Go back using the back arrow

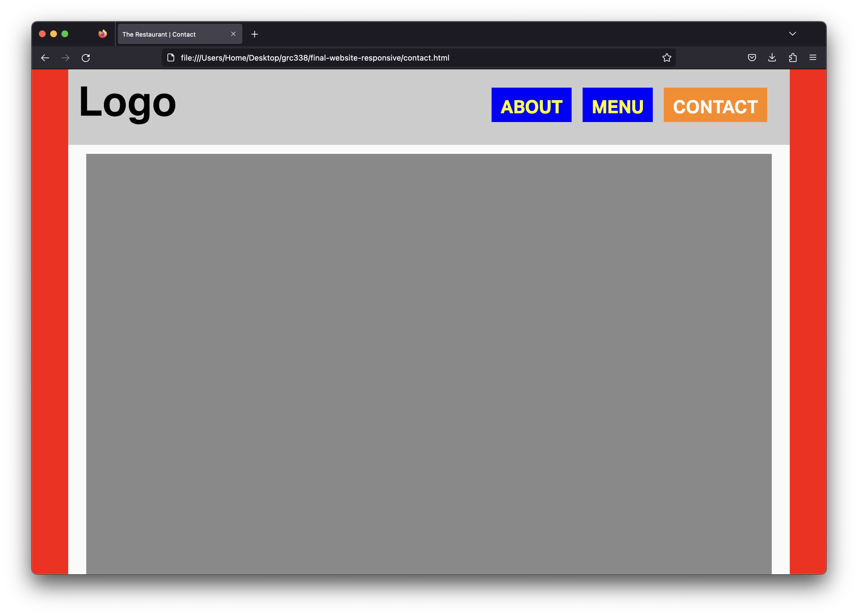[x=45, y=58]
